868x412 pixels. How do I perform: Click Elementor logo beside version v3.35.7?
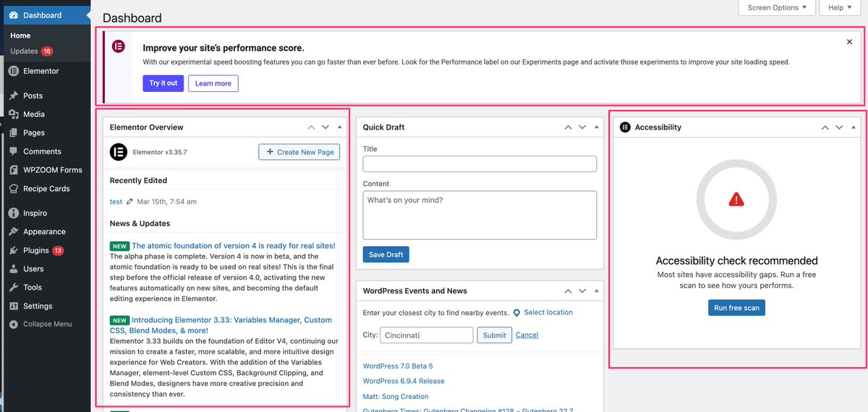[119, 152]
